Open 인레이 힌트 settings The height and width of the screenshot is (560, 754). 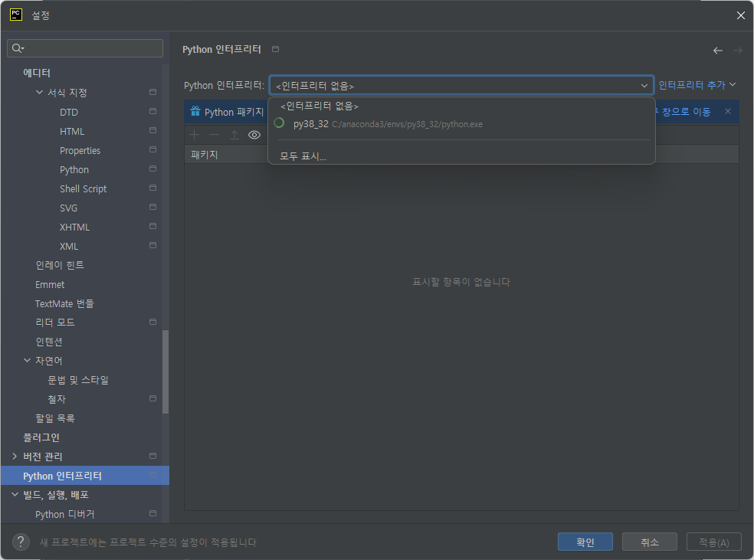pyautogui.click(x=60, y=265)
